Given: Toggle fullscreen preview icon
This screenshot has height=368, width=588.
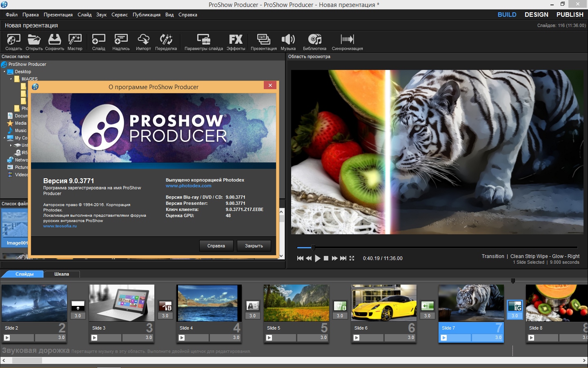Looking at the screenshot, I should pos(352,258).
